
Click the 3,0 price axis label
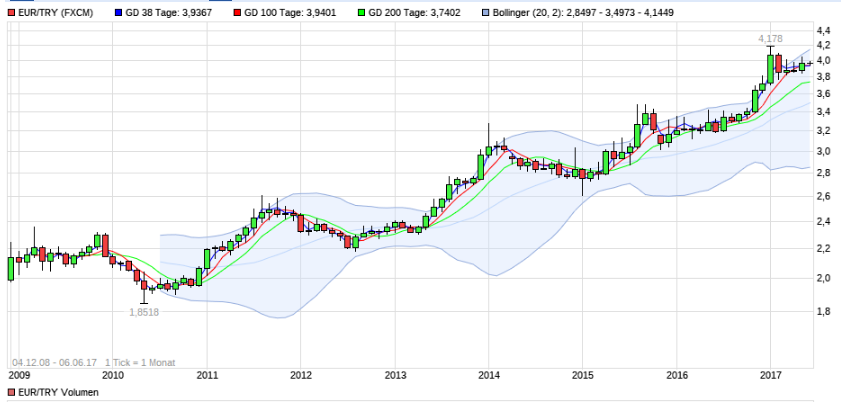point(824,151)
